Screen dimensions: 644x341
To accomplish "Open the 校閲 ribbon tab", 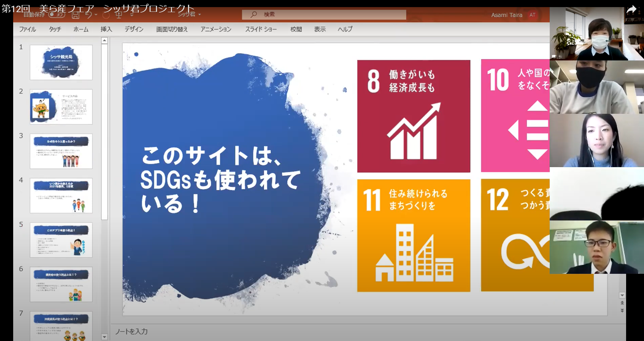I will tap(296, 29).
